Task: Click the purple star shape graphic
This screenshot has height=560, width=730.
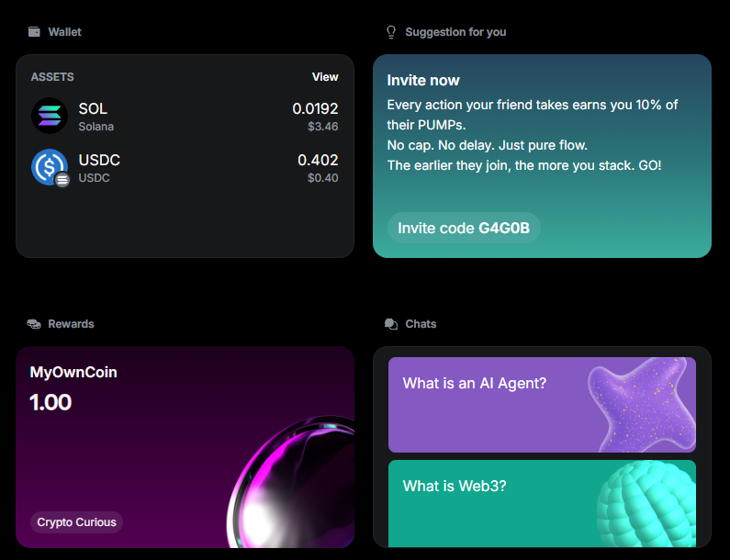Action: click(642, 405)
